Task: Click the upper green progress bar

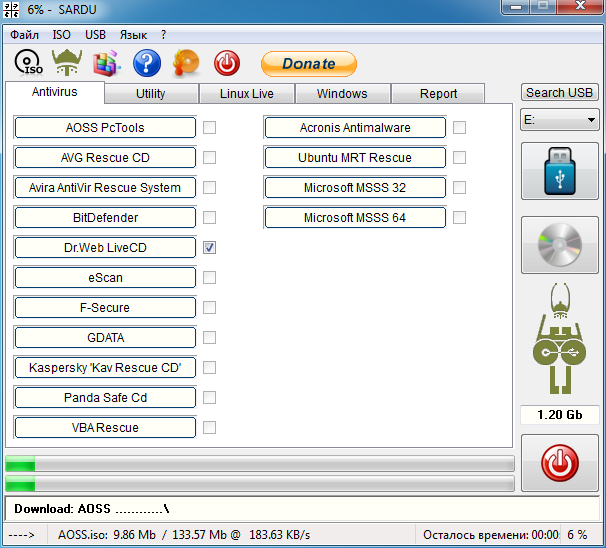Action: point(260,464)
